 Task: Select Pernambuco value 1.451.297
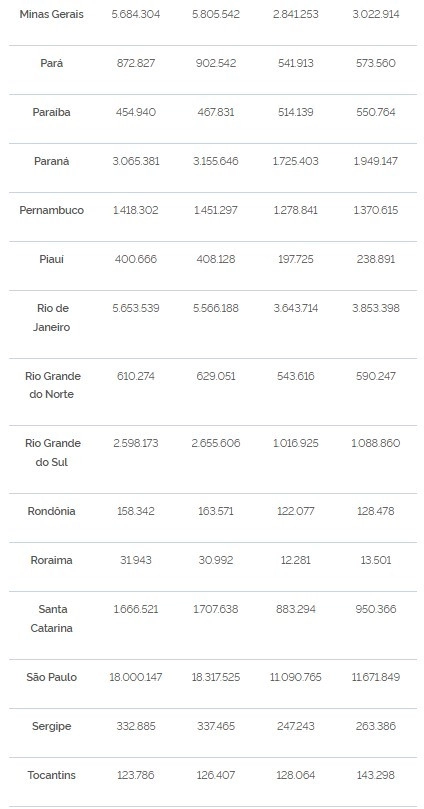[216, 211]
